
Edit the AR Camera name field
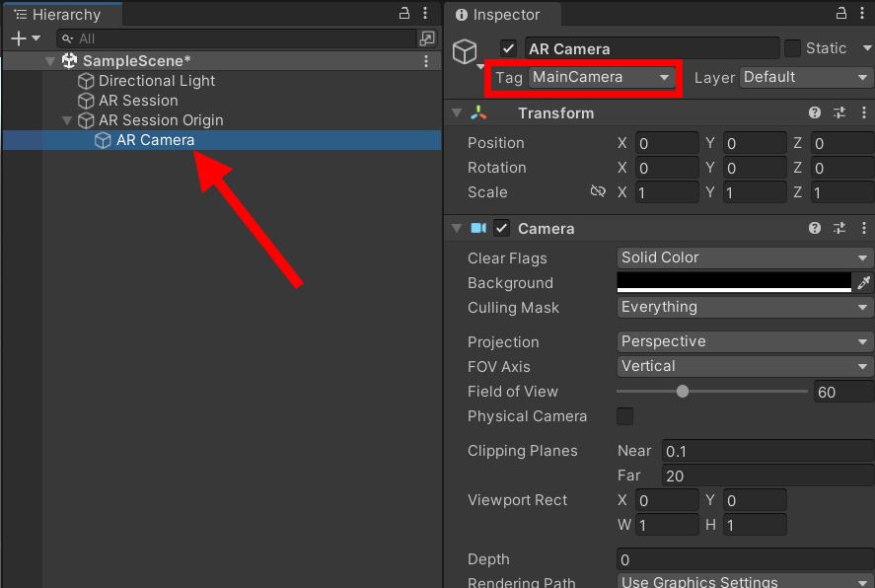click(x=652, y=48)
